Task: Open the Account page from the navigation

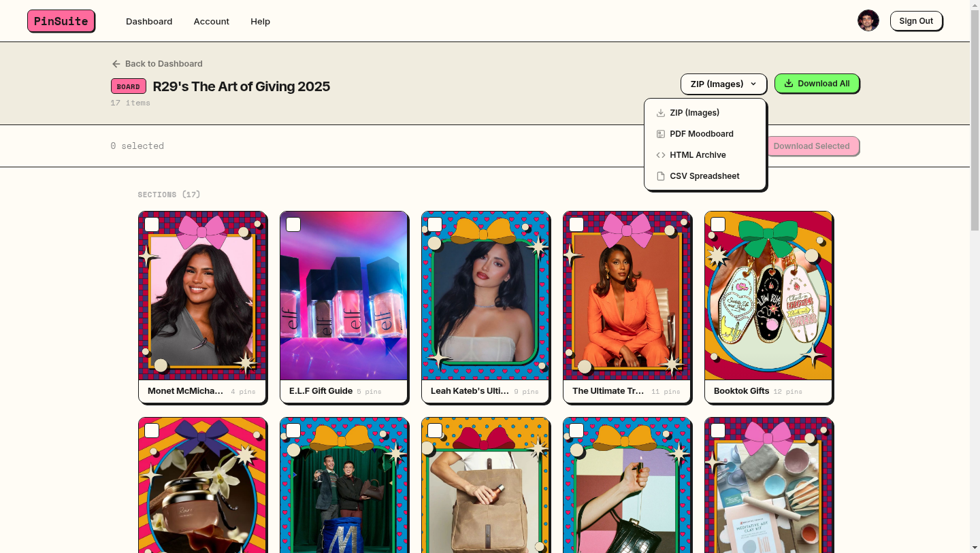Action: pyautogui.click(x=211, y=21)
